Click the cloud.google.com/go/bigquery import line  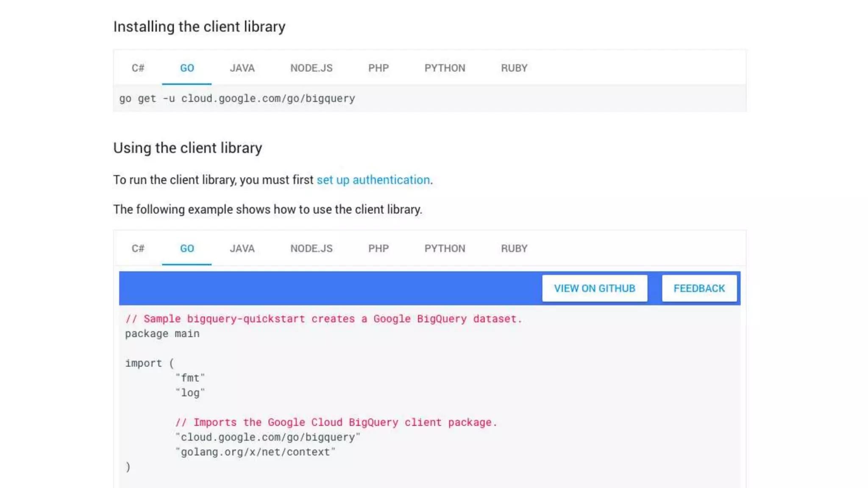pyautogui.click(x=267, y=437)
